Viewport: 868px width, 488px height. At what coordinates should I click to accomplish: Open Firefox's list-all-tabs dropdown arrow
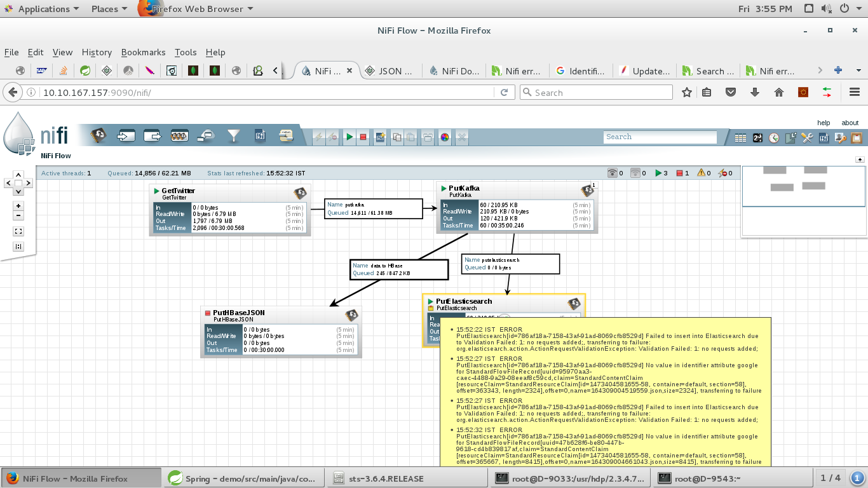[x=859, y=71]
